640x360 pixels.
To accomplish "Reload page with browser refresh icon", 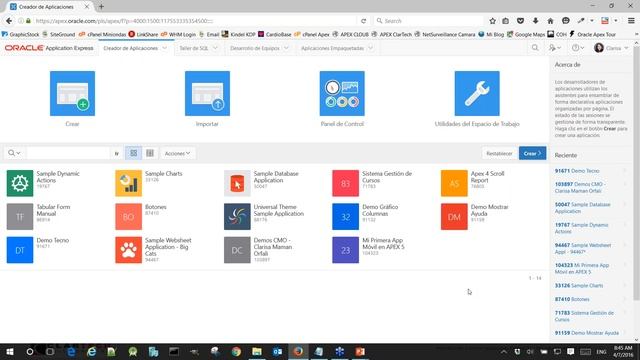I will coord(363,21).
